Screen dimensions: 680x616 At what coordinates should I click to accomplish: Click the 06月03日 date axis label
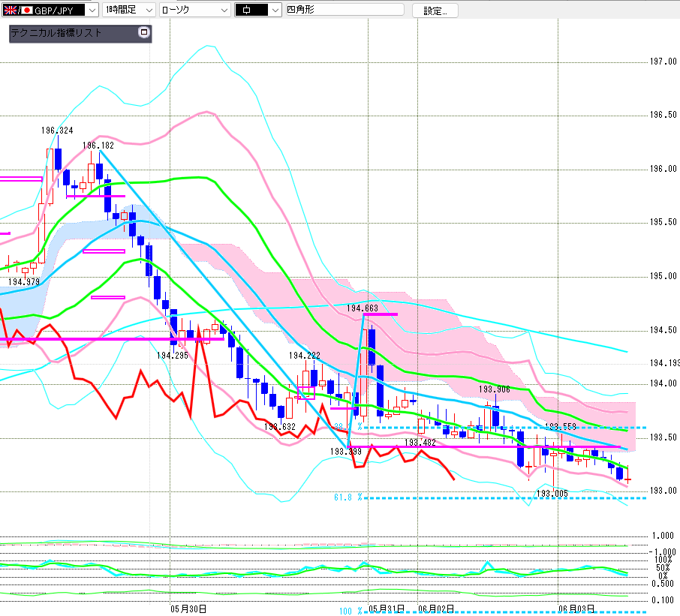click(576, 609)
